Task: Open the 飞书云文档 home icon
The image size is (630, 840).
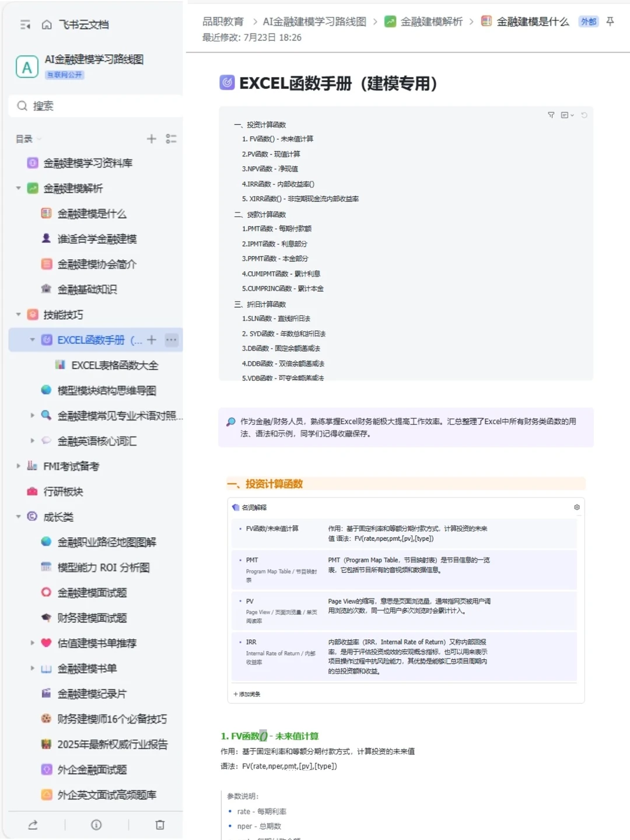Action: click(47, 24)
